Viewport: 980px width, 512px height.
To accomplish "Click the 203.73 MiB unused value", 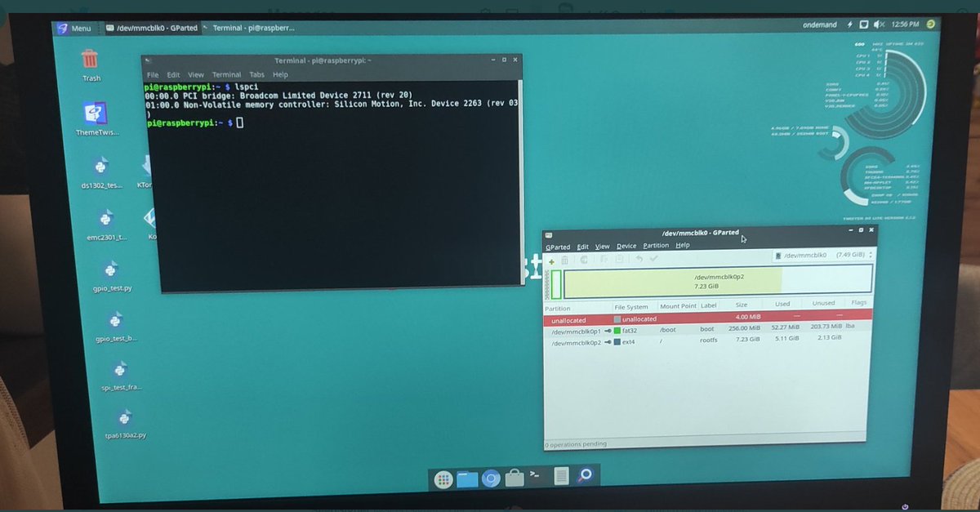I will click(825, 326).
